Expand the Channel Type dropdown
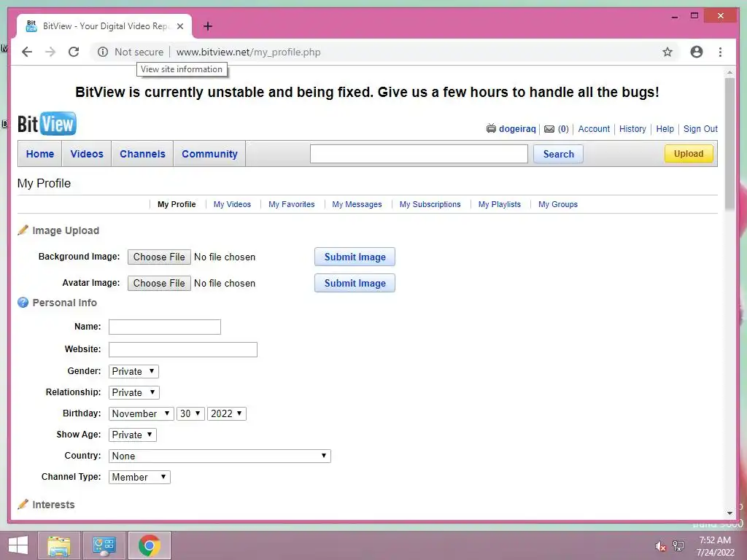The height and width of the screenshot is (560, 747). tap(139, 477)
